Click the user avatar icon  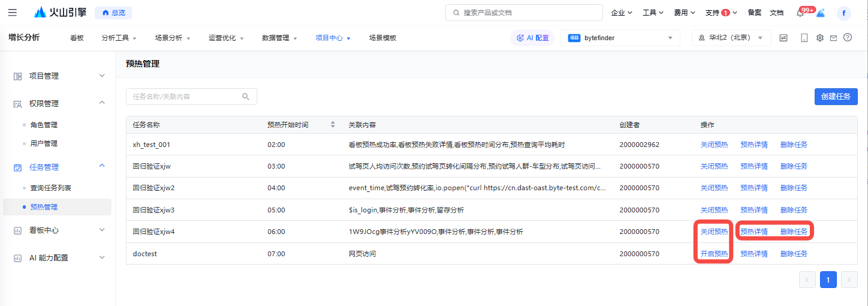[844, 13]
